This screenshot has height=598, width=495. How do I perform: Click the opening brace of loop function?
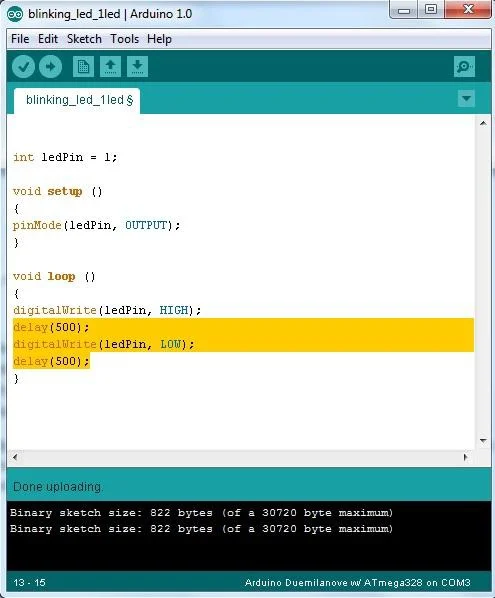[x=16, y=294]
